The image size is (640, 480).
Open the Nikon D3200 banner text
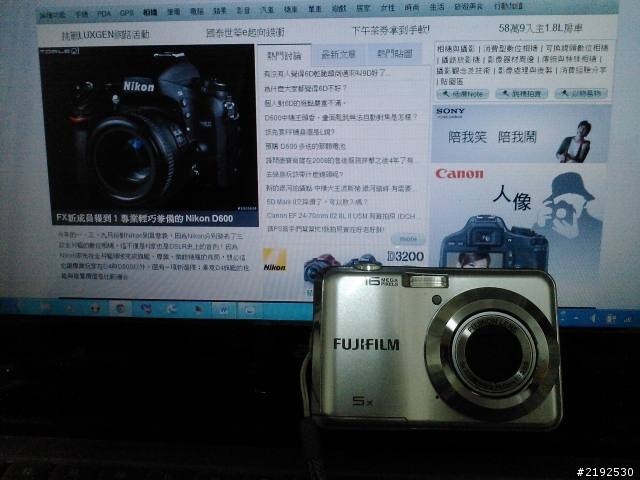pos(405,256)
